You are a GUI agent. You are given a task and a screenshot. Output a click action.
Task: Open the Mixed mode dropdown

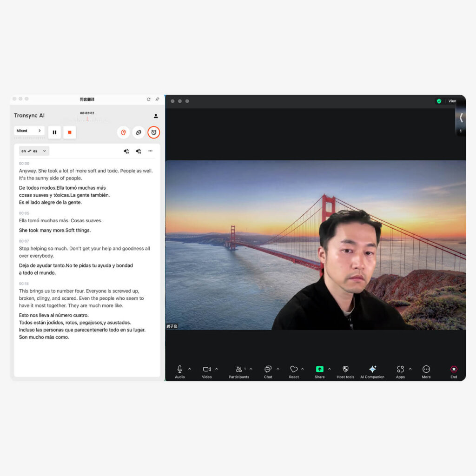[29, 131]
